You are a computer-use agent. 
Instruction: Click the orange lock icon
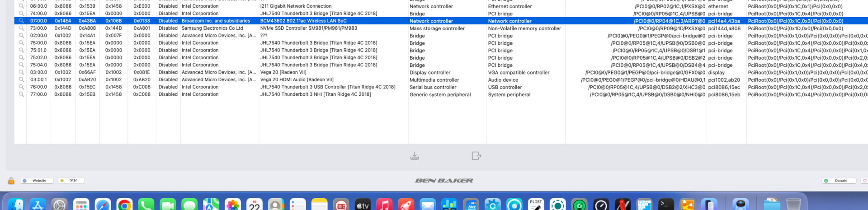(11, 181)
